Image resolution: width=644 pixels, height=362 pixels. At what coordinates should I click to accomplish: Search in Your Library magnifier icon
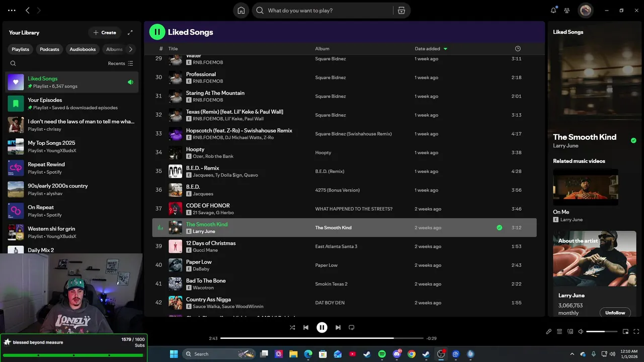13,63
